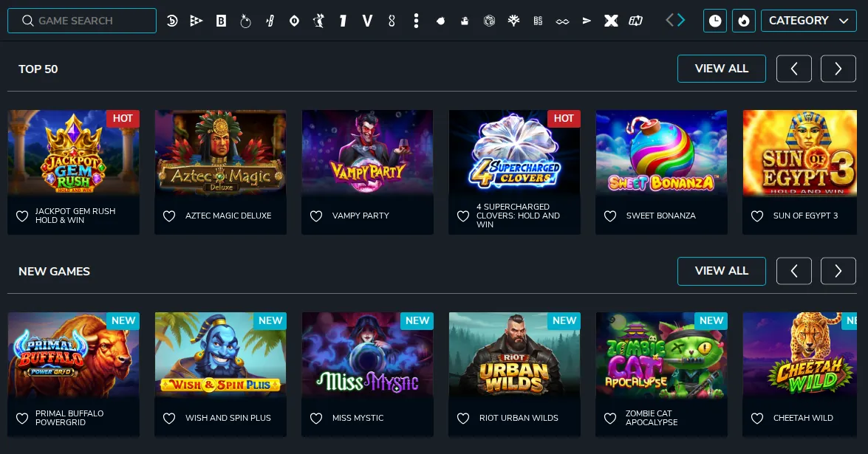Screen dimensions: 868x454
Task: Show previous providers with left chevron
Action: point(669,21)
